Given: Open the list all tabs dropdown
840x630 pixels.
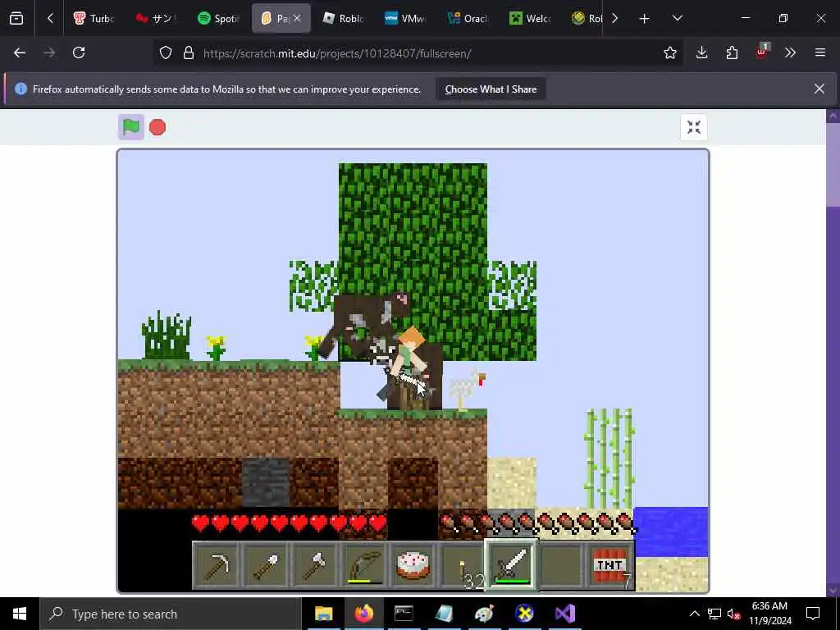Looking at the screenshot, I should tap(677, 18).
